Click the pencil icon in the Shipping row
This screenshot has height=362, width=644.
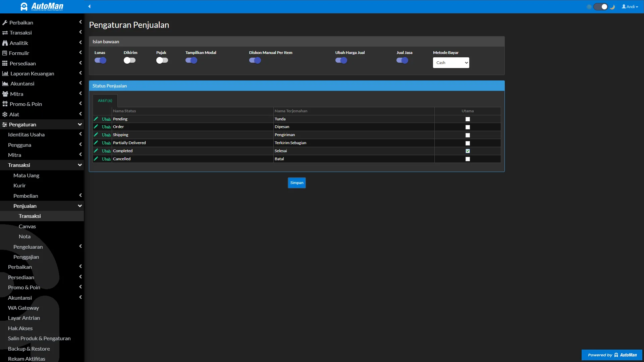96,135
